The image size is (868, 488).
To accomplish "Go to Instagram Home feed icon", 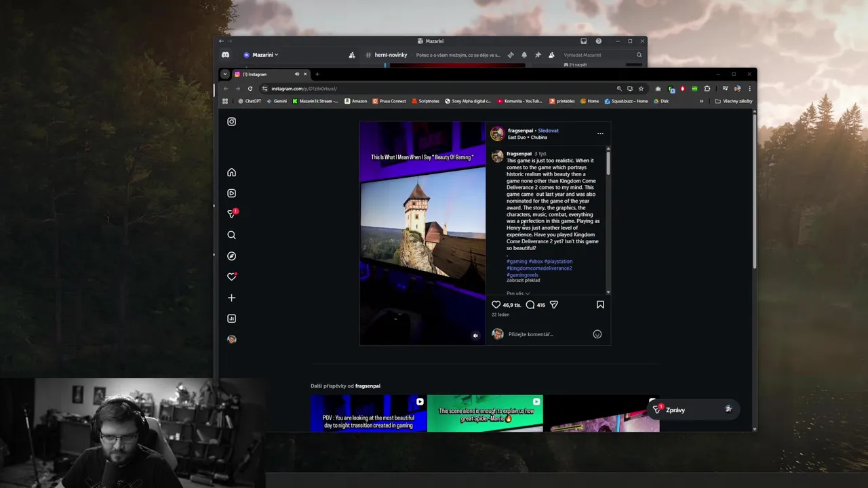I will [x=231, y=172].
